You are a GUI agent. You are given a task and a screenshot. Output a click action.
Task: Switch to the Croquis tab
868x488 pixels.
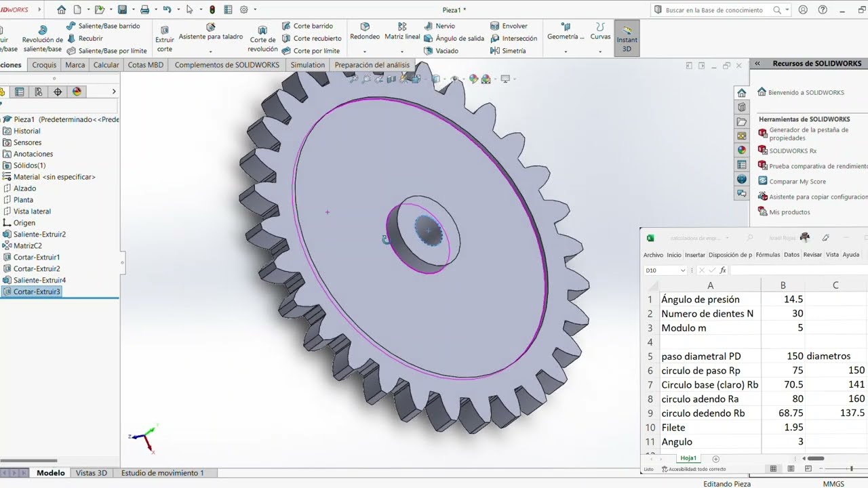44,65
